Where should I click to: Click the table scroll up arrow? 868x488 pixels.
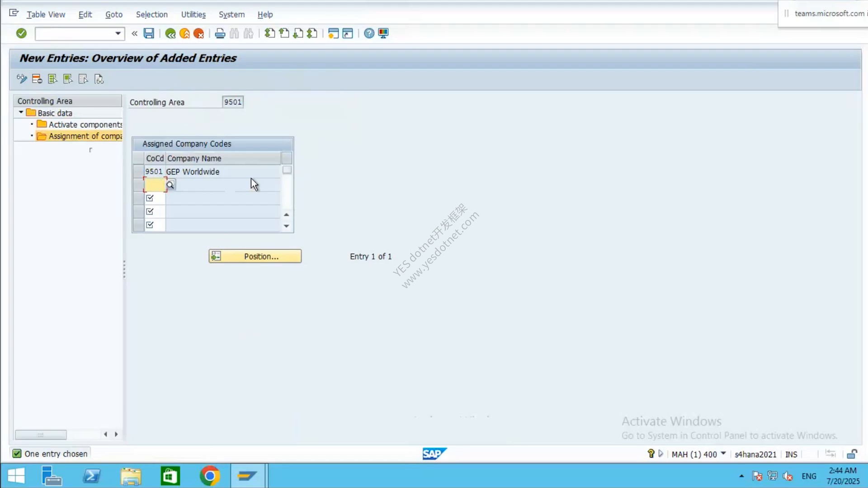click(x=286, y=215)
